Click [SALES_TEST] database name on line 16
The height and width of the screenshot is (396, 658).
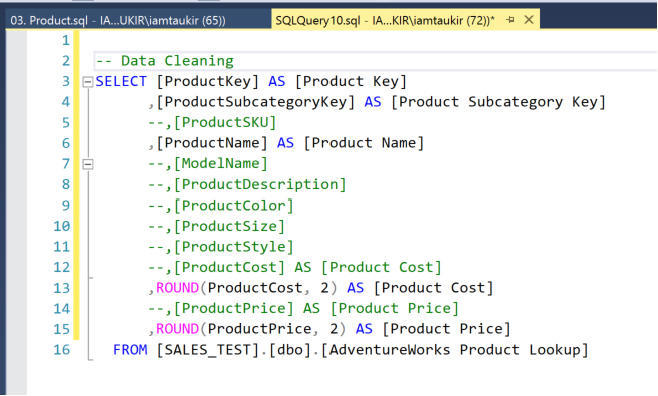[x=208, y=349]
